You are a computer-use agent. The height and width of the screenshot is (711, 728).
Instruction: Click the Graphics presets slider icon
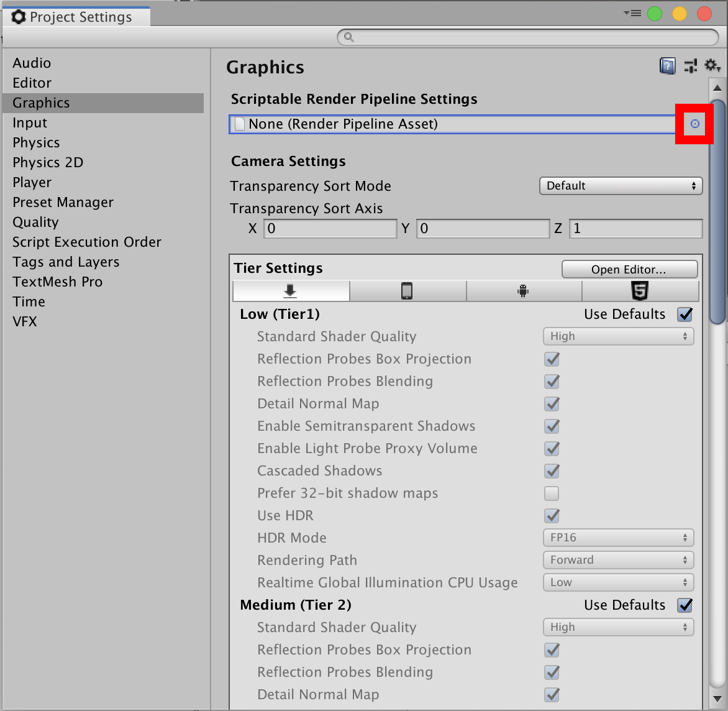690,66
